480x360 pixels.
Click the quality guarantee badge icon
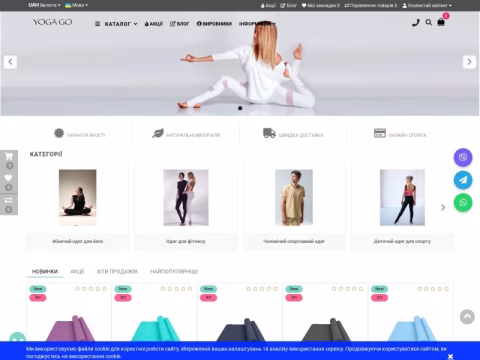59,133
